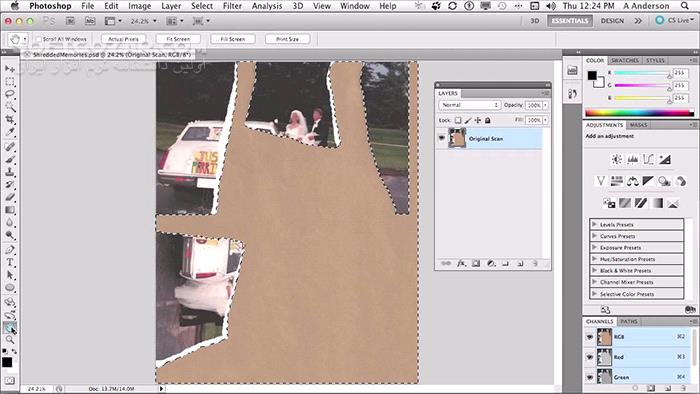Select the Move tool
Screen dimensions: 700x394
pyautogui.click(x=10, y=69)
